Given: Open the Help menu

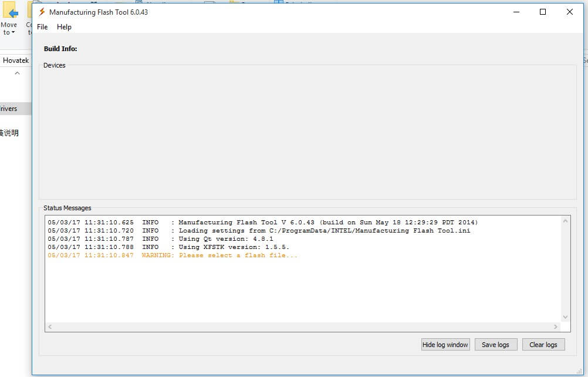Looking at the screenshot, I should 64,27.
